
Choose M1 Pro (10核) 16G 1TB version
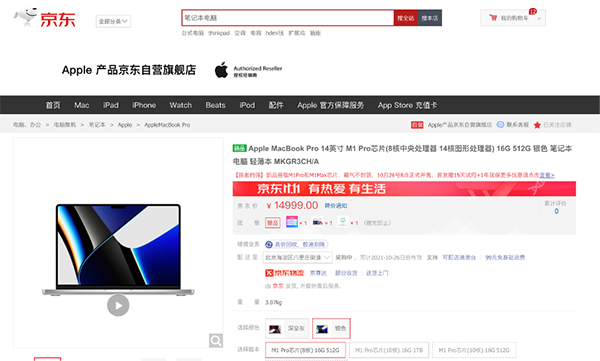pos(389,350)
